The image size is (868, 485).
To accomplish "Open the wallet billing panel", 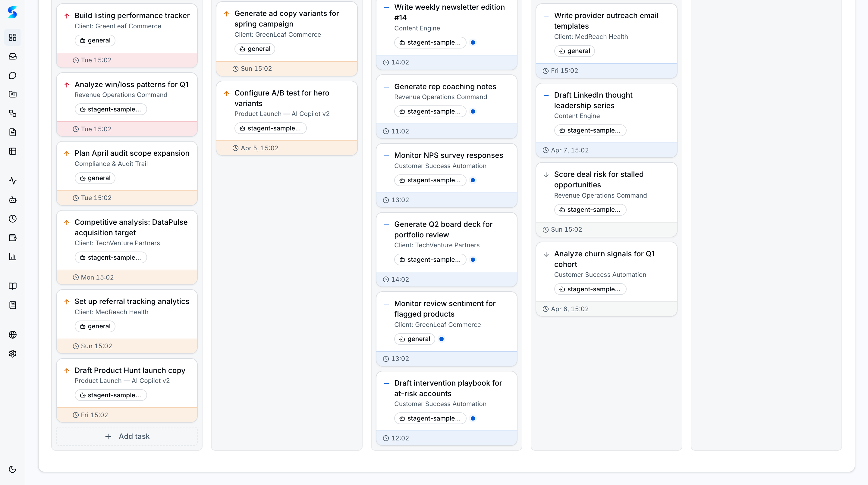I will click(13, 238).
